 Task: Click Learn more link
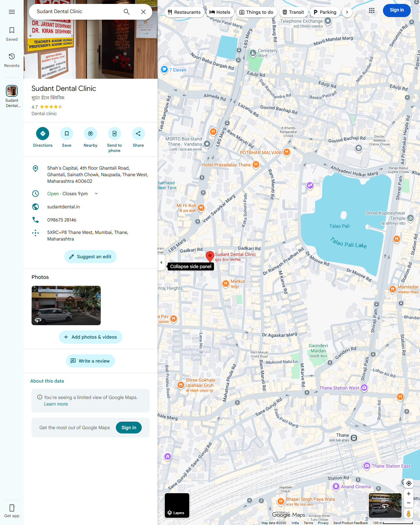click(56, 404)
